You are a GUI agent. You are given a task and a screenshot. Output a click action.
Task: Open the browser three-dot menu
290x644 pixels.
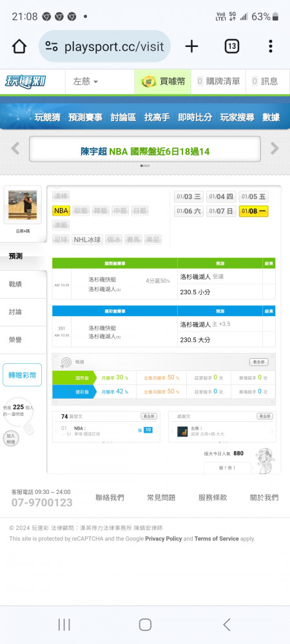(x=270, y=46)
